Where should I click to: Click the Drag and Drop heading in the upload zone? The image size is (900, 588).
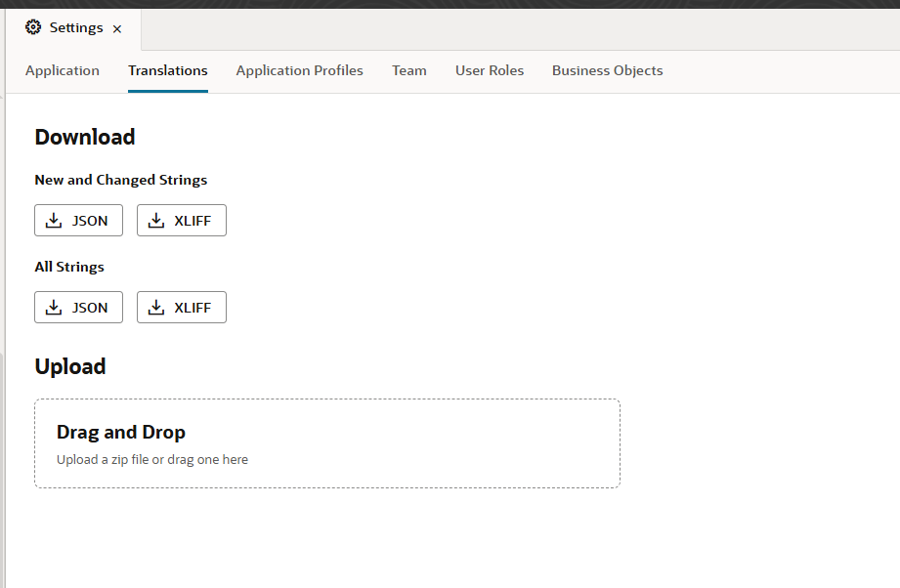click(121, 432)
